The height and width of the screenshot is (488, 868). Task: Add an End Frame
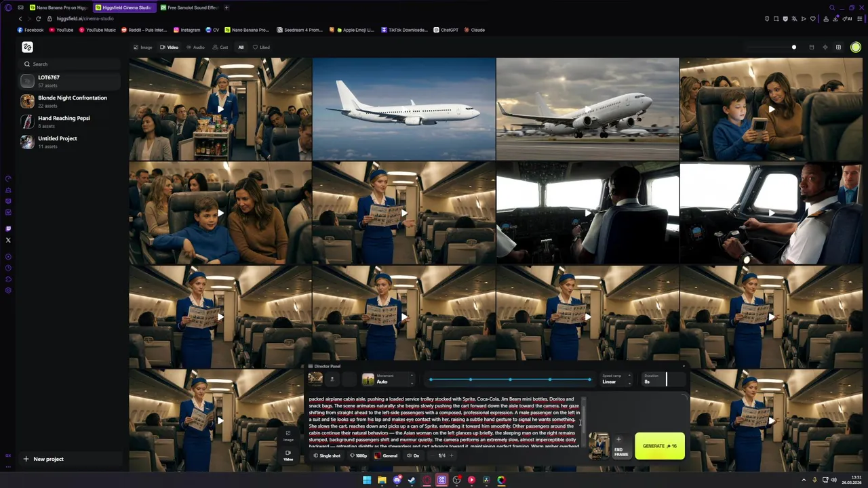621,446
